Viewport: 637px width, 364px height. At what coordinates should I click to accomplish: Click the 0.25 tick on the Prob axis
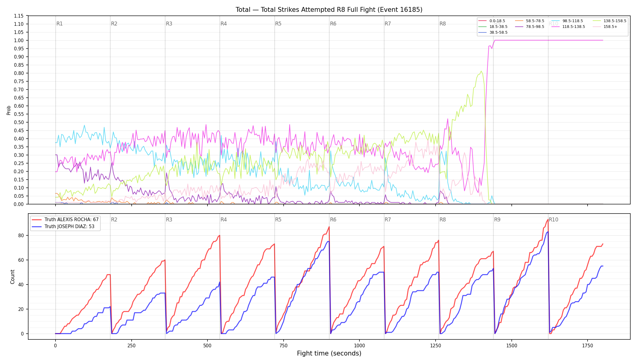[19, 163]
